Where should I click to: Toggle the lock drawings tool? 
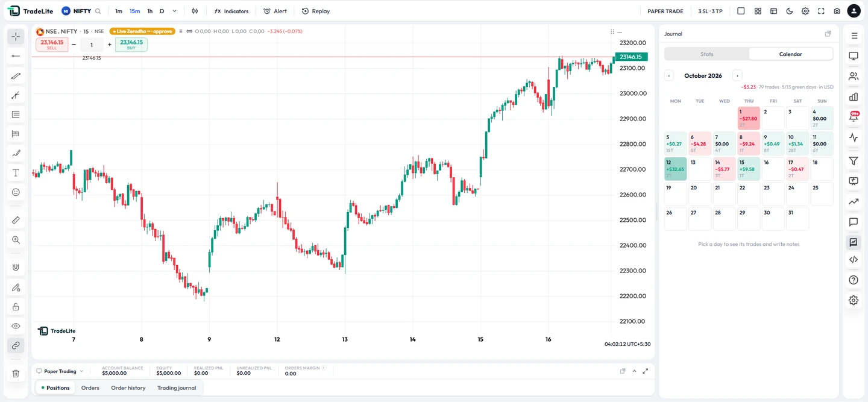[x=16, y=307]
